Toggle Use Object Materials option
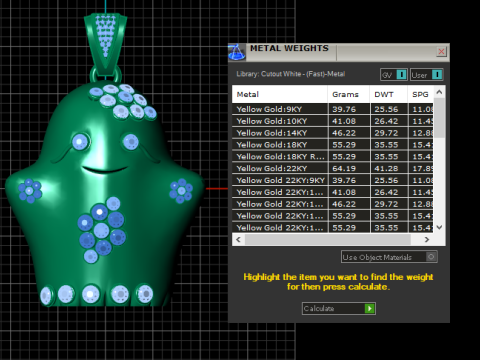Screen dimensions: 480x360 (389, 257)
